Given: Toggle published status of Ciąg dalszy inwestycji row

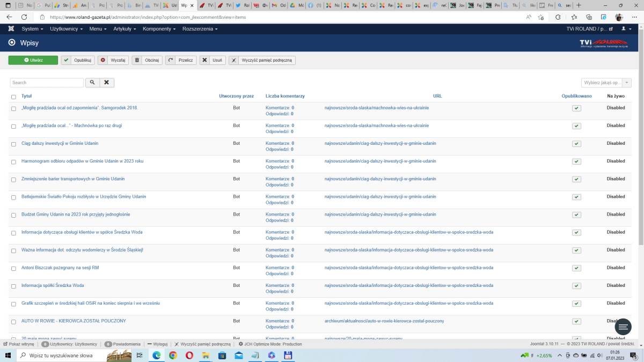Looking at the screenshot, I should [576, 144].
